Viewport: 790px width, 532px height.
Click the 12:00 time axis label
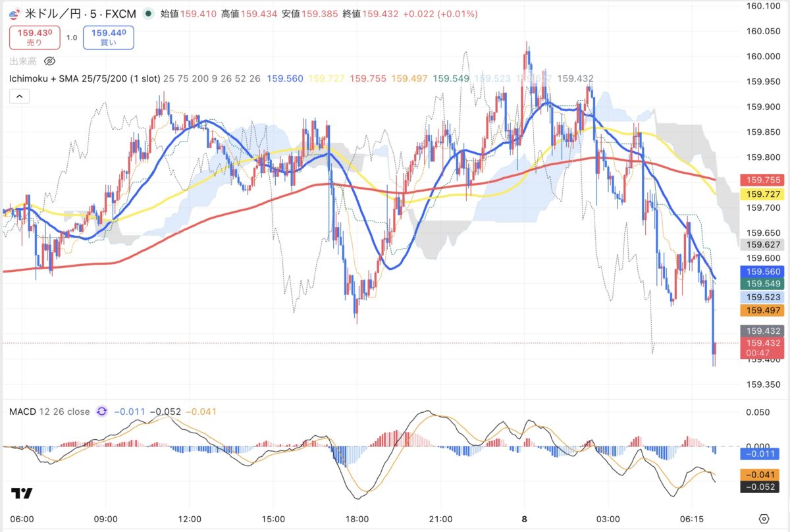point(190,519)
